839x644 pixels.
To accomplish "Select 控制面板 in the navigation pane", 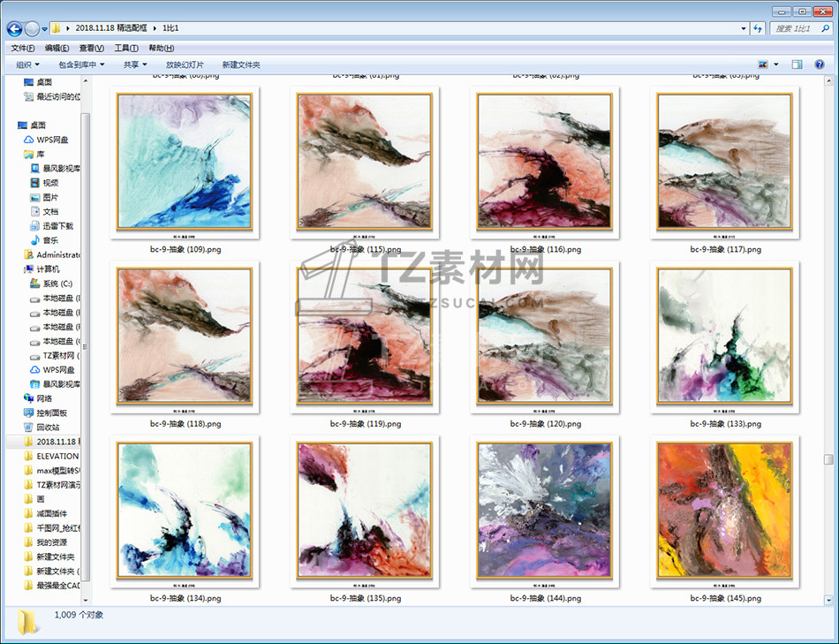I will pos(51,413).
